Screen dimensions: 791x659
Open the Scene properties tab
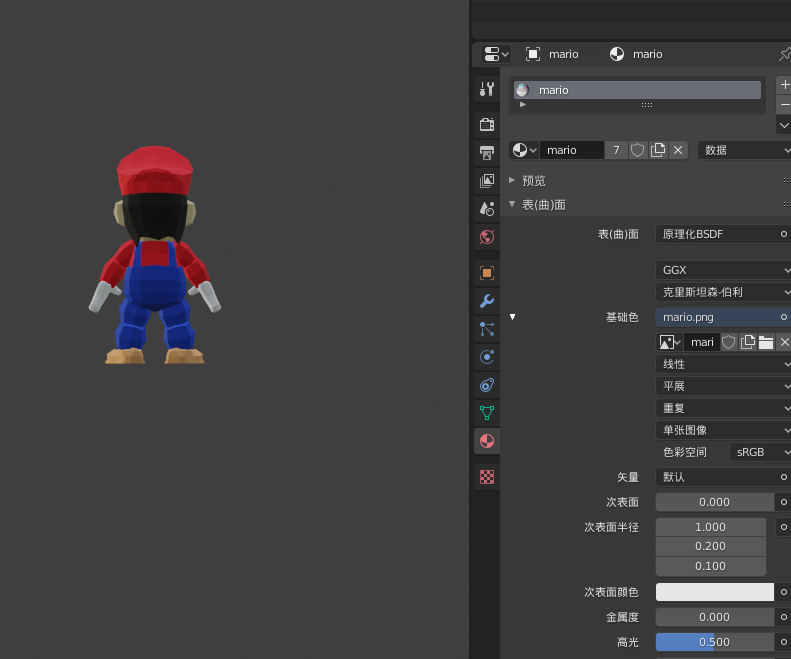click(x=487, y=208)
